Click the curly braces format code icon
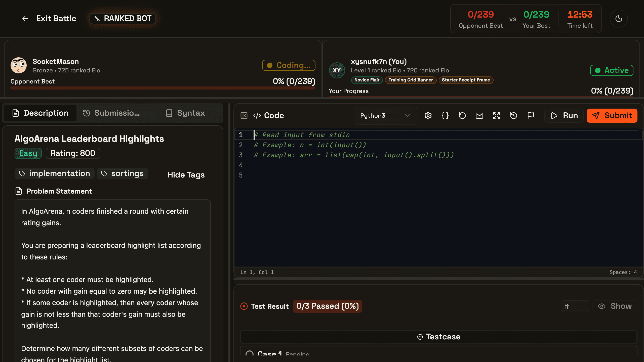Image resolution: width=644 pixels, height=362 pixels. 445,116
